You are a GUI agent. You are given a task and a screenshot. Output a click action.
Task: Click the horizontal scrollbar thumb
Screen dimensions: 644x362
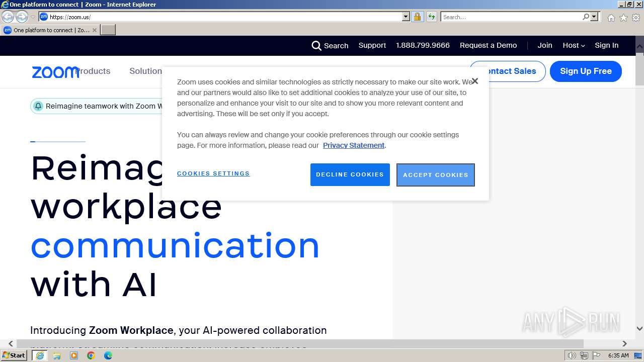click(300, 343)
